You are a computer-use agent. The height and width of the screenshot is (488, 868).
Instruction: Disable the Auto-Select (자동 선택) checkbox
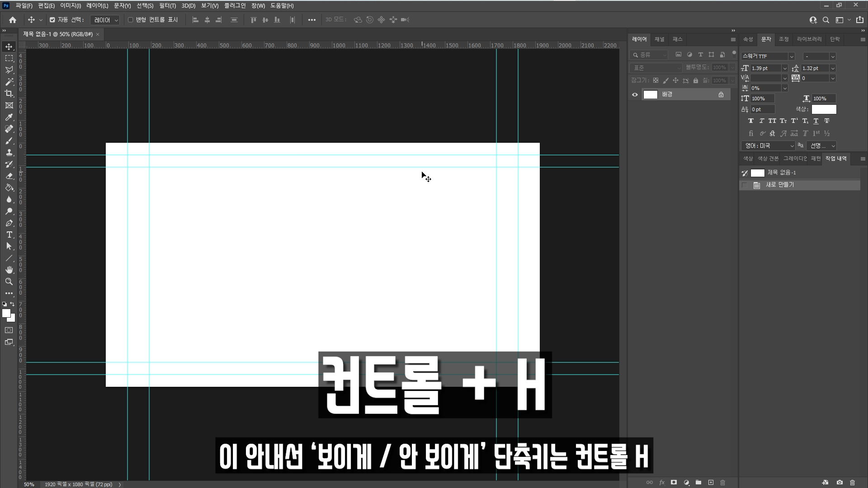(52, 20)
